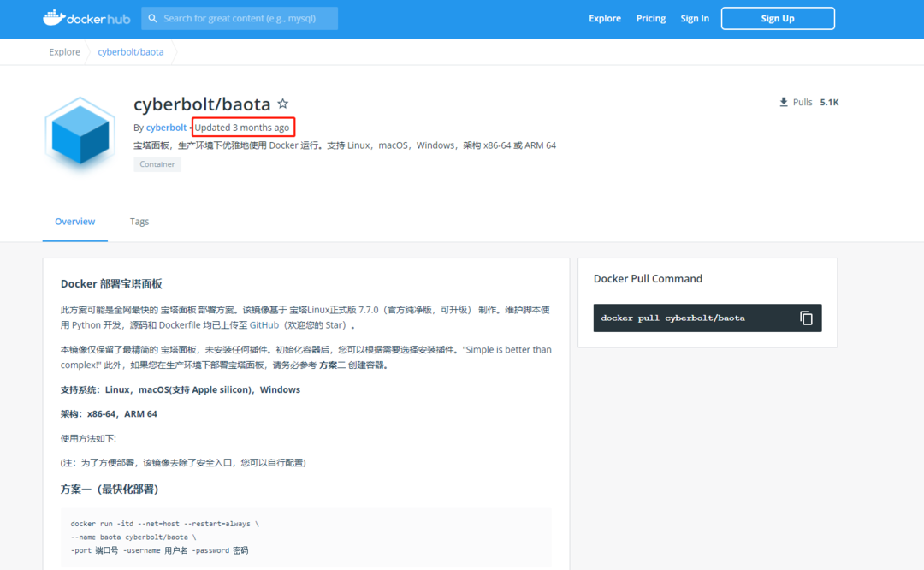The image size is (924, 570).
Task: Click the 5.1K pulls count
Action: click(829, 102)
